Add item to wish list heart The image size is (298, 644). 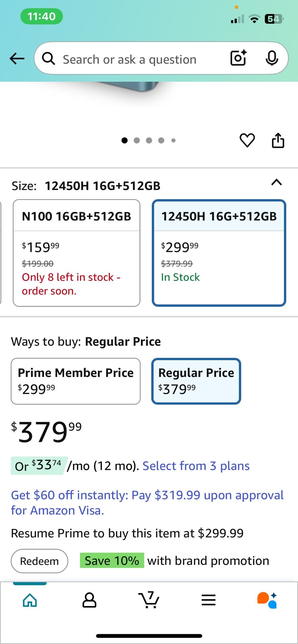(247, 140)
